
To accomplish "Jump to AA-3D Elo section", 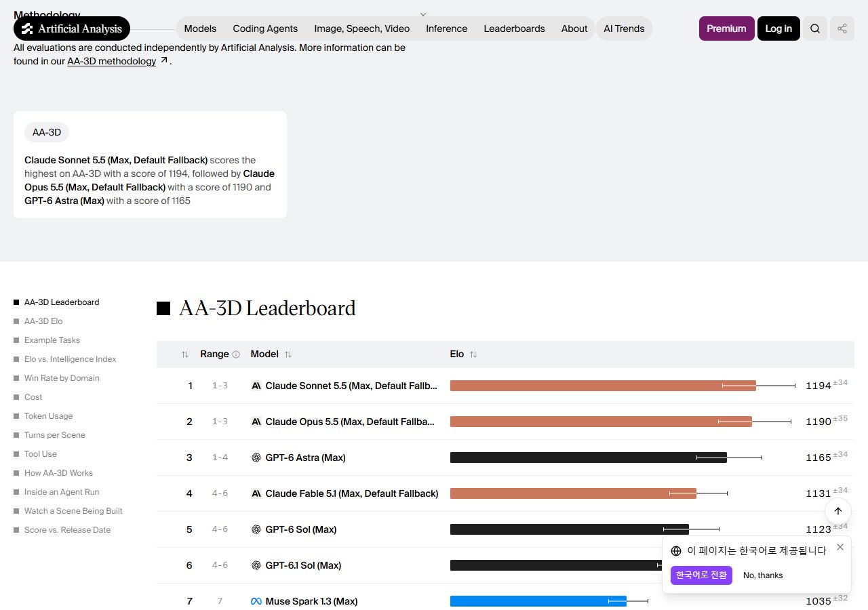I will coord(43,321).
